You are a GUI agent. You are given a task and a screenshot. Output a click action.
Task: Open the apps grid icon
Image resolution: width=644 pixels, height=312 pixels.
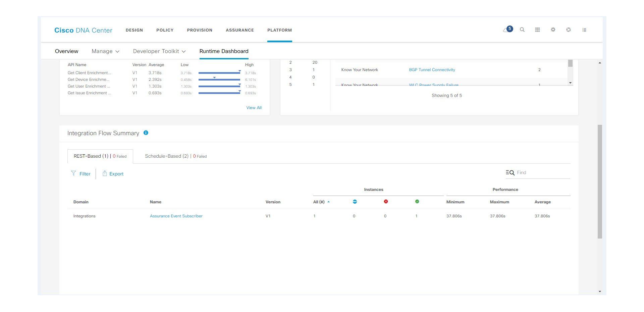(537, 30)
